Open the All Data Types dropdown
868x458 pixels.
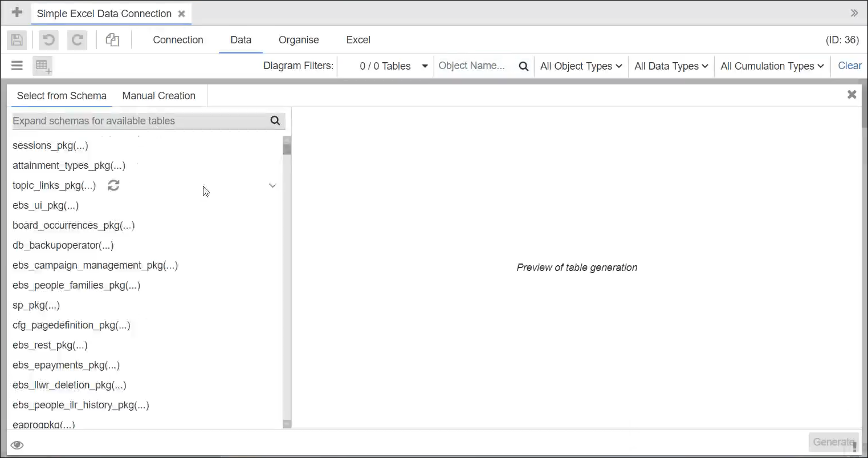click(671, 66)
